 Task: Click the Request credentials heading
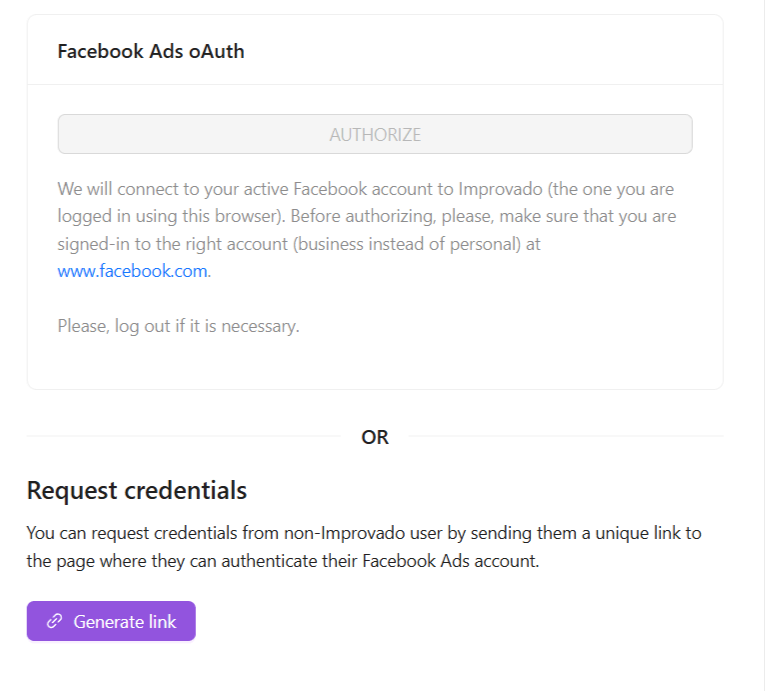click(137, 490)
